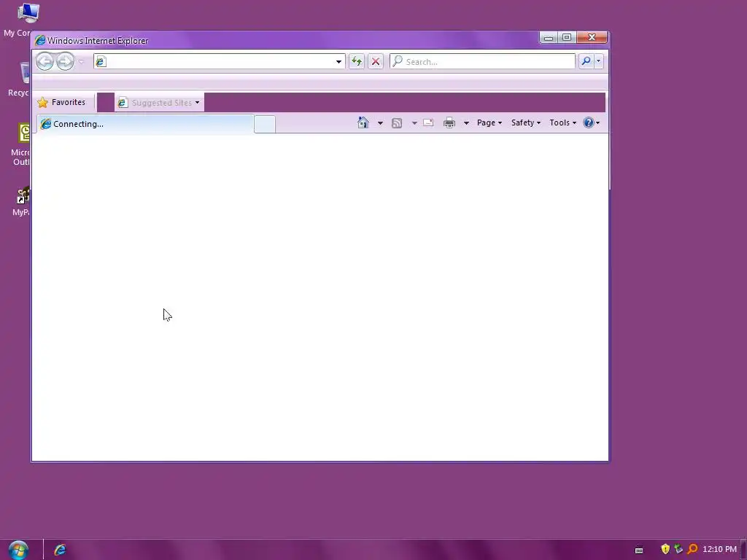Click the orange magnifier tray icon
747x560 pixels.
[693, 549]
